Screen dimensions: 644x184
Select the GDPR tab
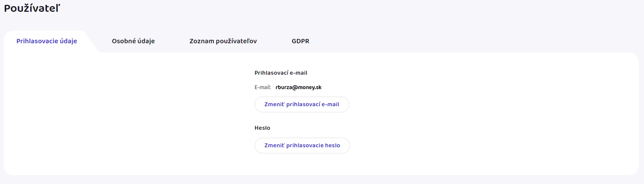(301, 41)
